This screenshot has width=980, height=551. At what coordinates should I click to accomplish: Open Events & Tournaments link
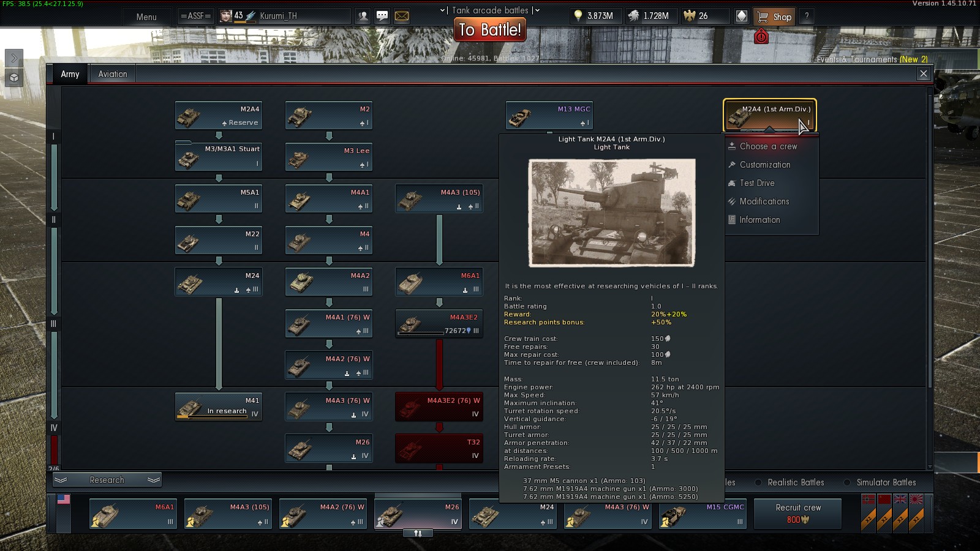pyautogui.click(x=872, y=59)
